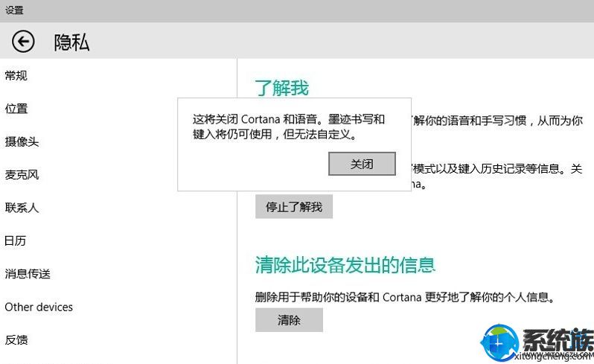Open Other devices settings

click(39, 307)
